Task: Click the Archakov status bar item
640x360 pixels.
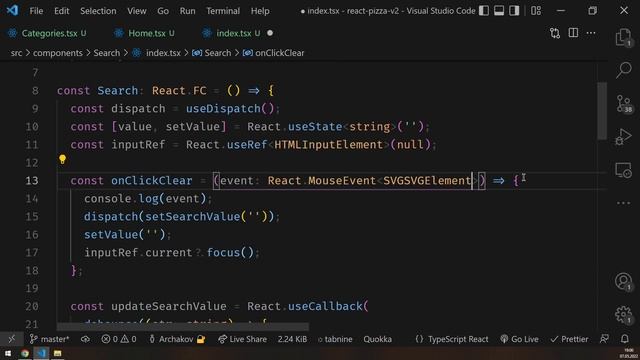Action: pyautogui.click(x=176, y=339)
